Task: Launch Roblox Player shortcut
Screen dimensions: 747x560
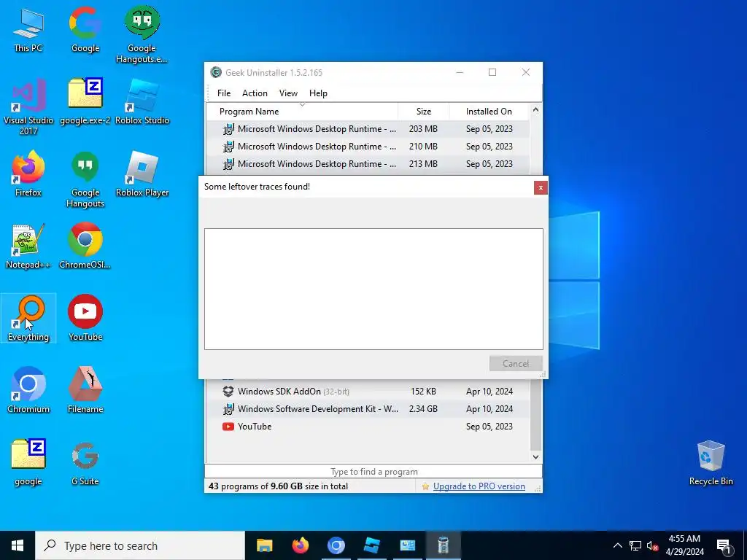Action: coord(142,174)
